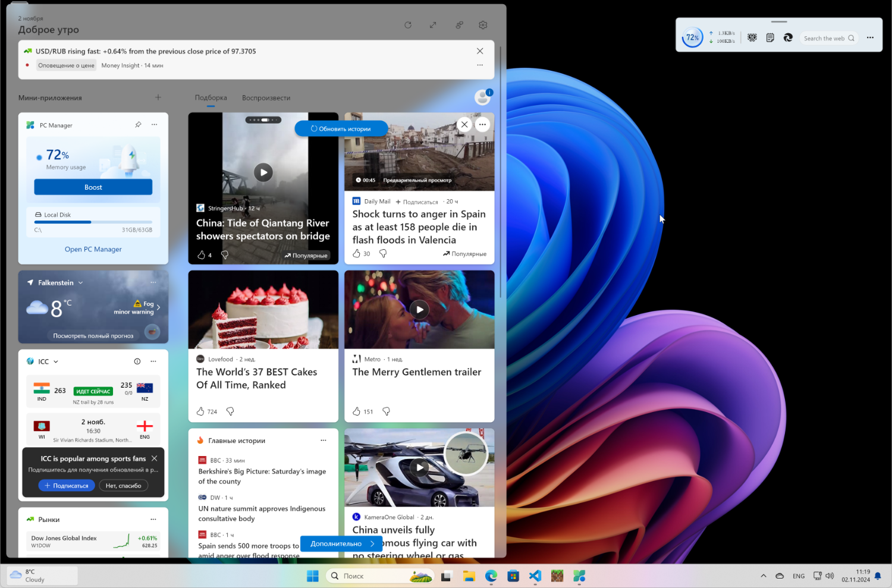This screenshot has width=892, height=588.
Task: Pin the PC Manager widget
Action: coord(138,125)
